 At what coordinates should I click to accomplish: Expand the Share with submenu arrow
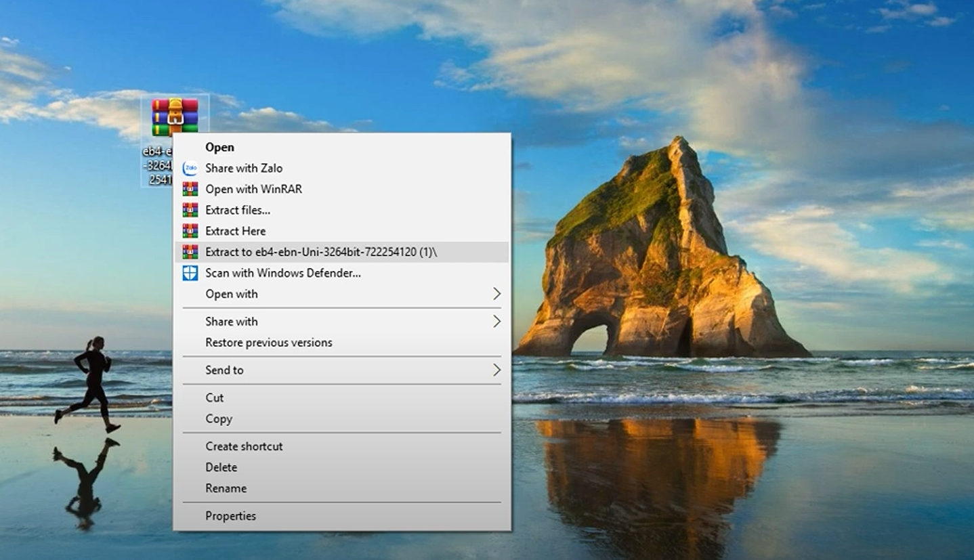pos(496,322)
